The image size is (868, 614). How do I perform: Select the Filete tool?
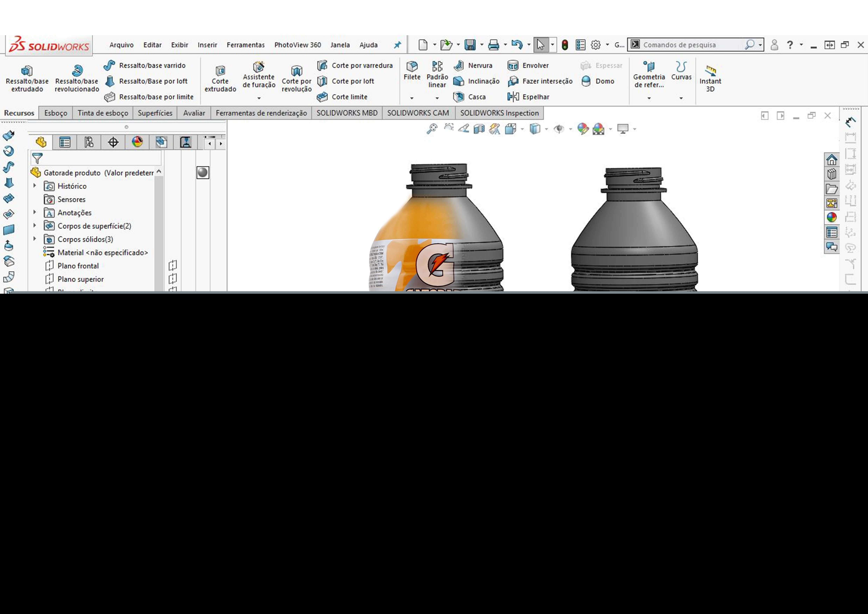tap(412, 71)
